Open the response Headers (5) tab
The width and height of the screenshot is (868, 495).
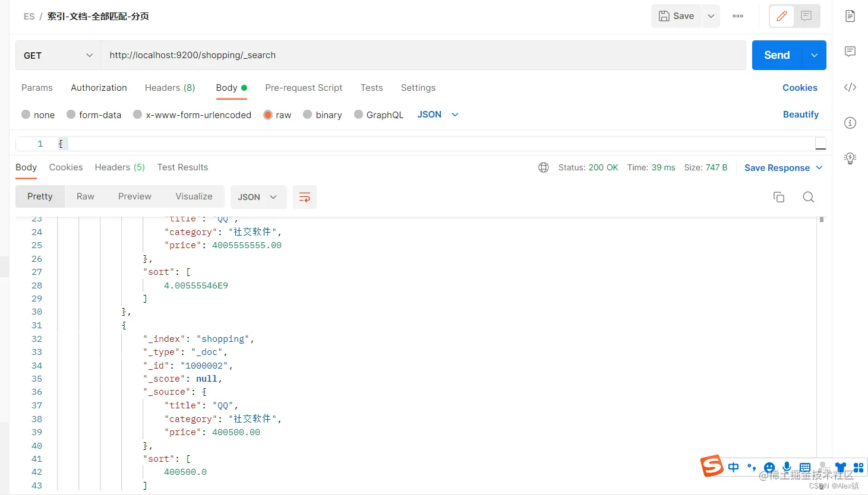click(x=120, y=167)
